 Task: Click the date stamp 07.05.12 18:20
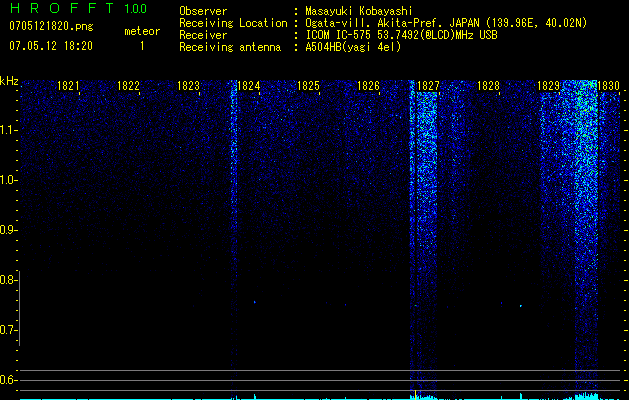pos(51,46)
